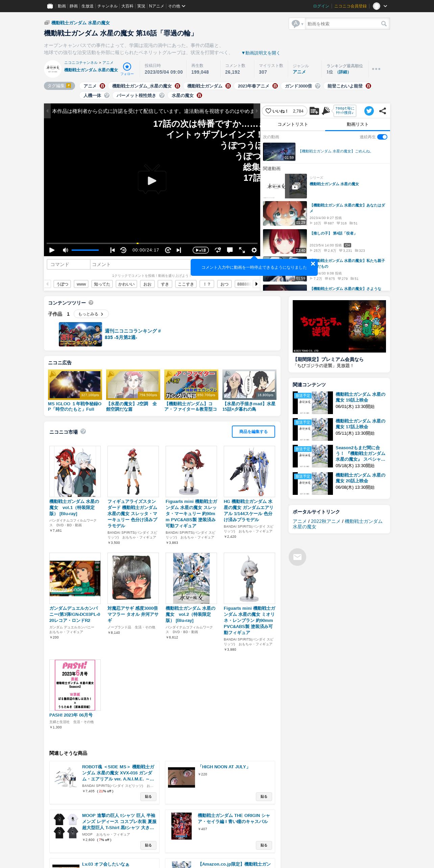Open the その他 dropdown in top navigation
434x868 pixels.
(177, 6)
